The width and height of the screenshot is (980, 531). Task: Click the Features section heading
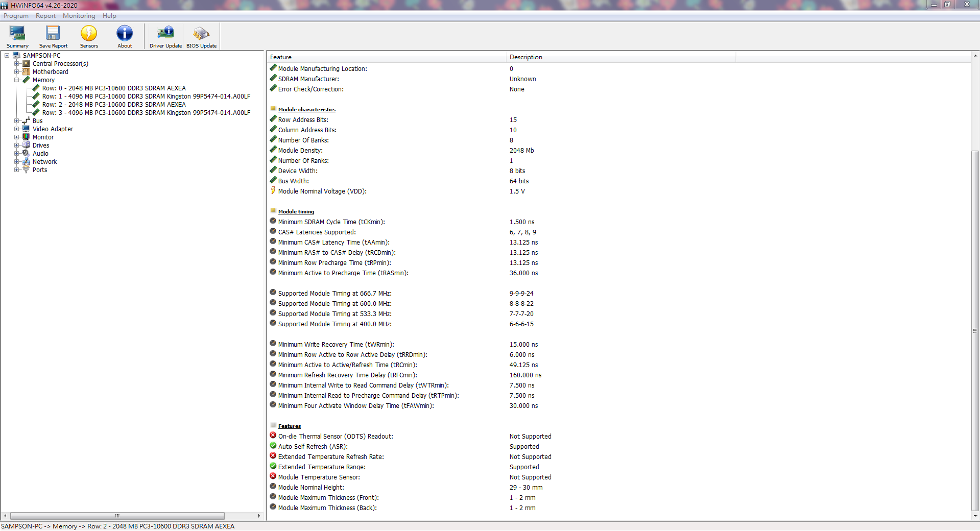(290, 426)
